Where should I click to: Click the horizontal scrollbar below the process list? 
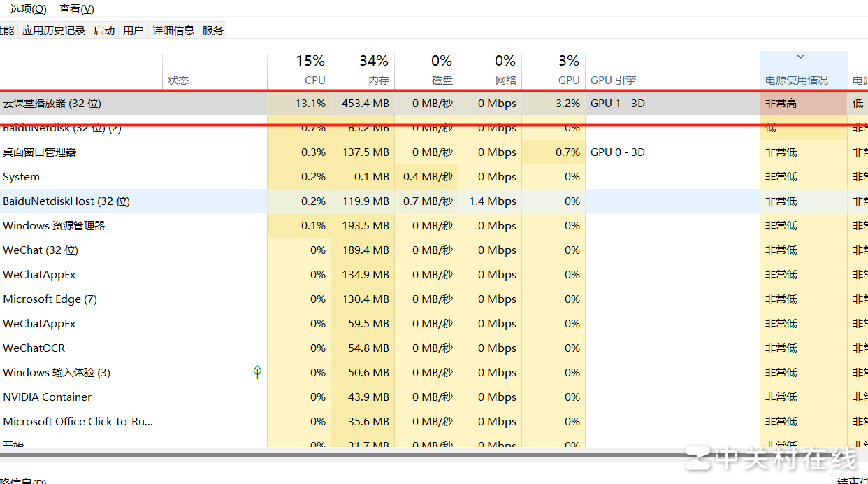349,454
